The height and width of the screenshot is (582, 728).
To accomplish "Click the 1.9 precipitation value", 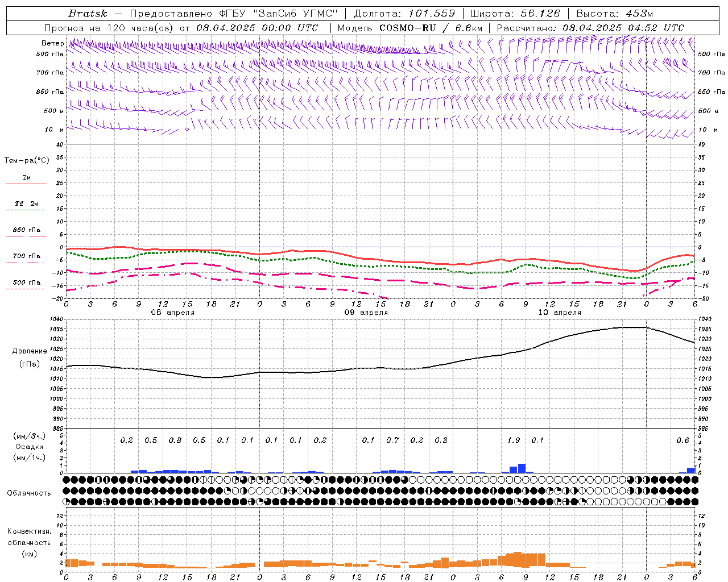I will click(x=514, y=440).
